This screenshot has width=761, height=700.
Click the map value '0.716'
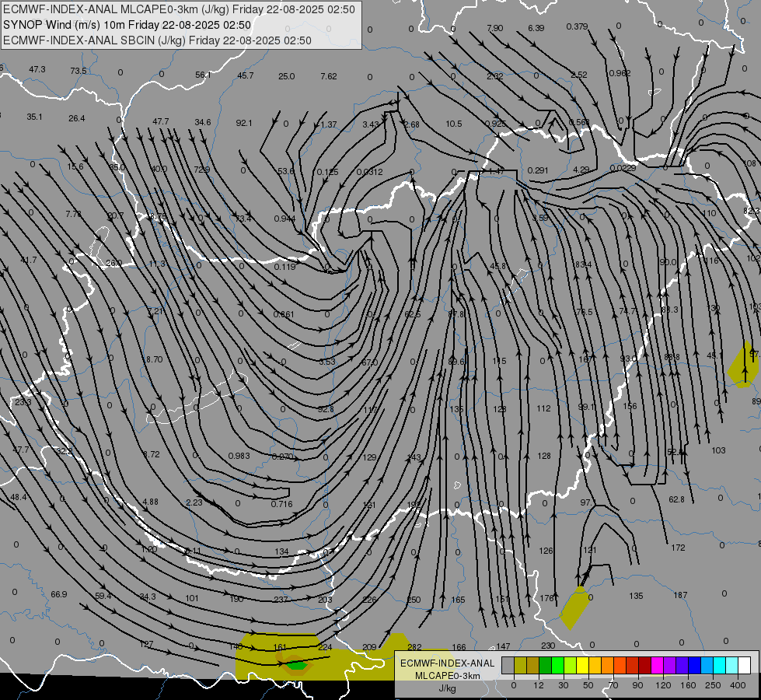(281, 504)
